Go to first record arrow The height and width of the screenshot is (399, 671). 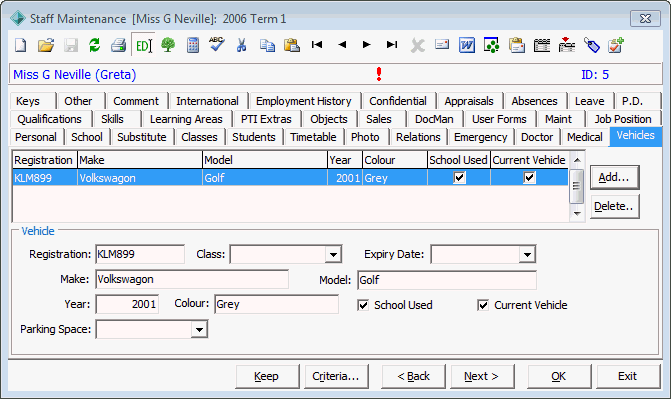pos(317,45)
